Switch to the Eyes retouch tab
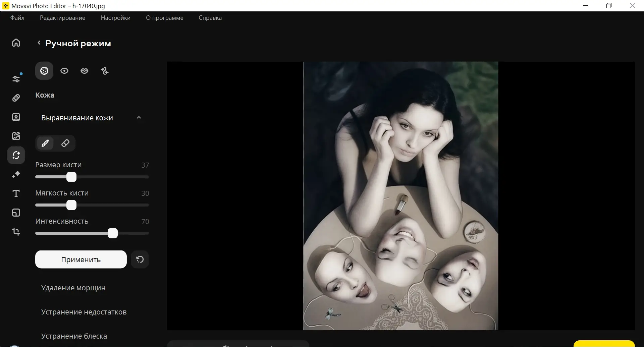This screenshot has height=347, width=644. click(64, 71)
